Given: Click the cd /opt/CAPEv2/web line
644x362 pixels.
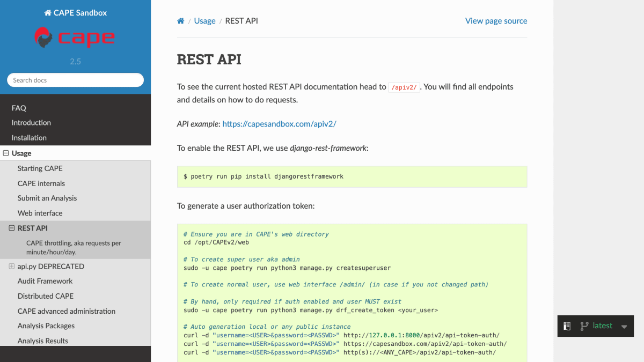Looking at the screenshot, I should coord(216,242).
